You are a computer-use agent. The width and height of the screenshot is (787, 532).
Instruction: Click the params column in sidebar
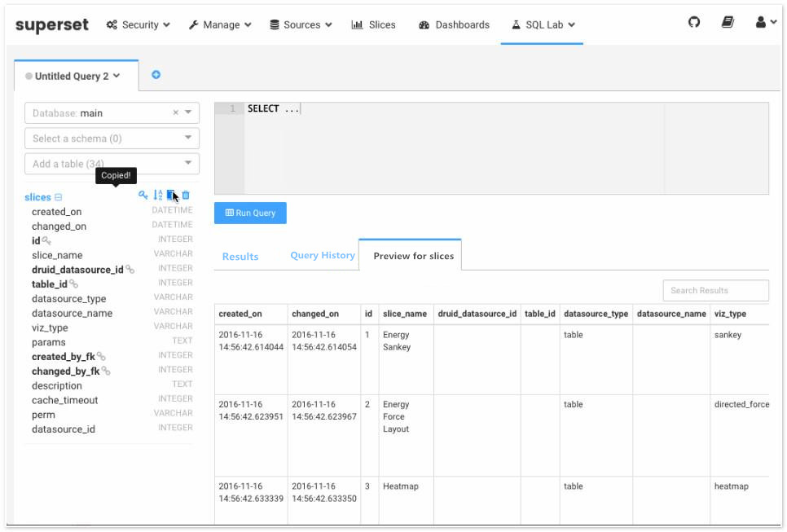tap(49, 342)
